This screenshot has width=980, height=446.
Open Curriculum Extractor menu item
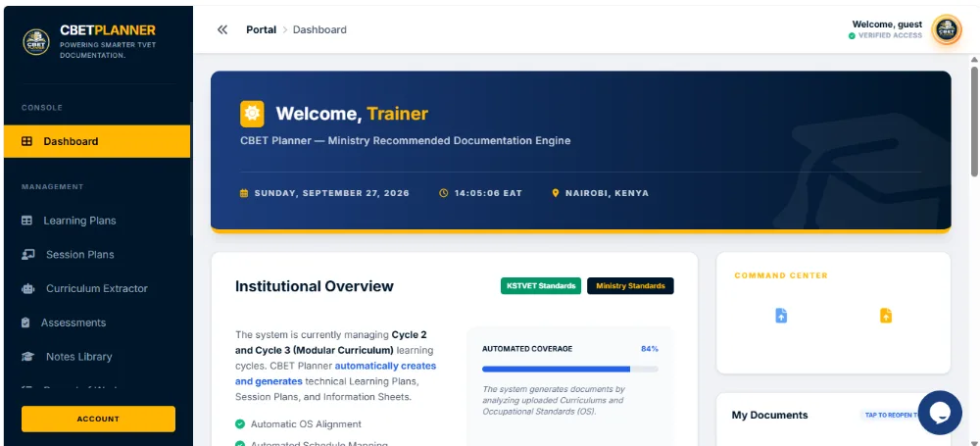[x=97, y=288]
